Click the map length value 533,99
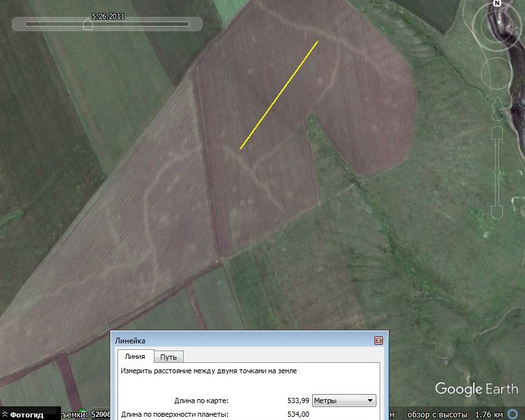Screen dimensions: 525x420 [x=298, y=401]
